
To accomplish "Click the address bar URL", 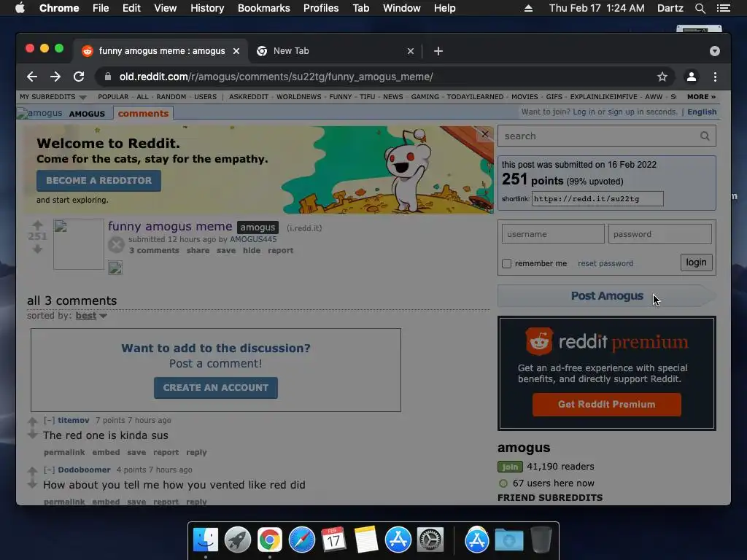I will (276, 77).
